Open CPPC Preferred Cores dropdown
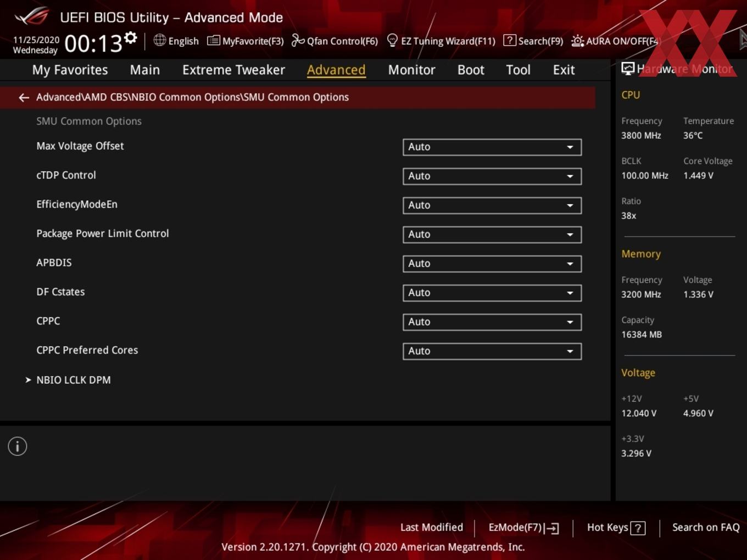Image resolution: width=747 pixels, height=560 pixels. pyautogui.click(x=492, y=351)
